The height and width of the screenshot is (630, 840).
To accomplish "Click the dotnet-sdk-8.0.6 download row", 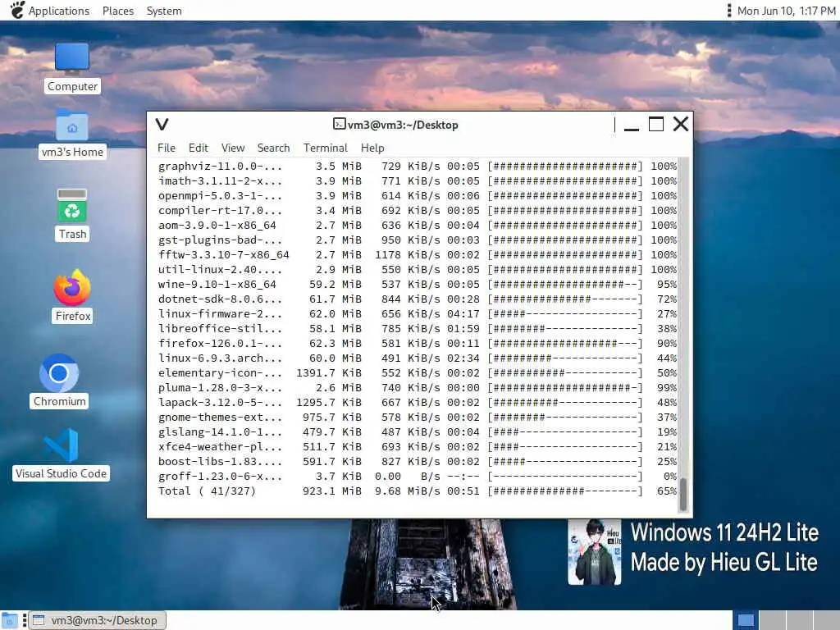I will click(418, 299).
